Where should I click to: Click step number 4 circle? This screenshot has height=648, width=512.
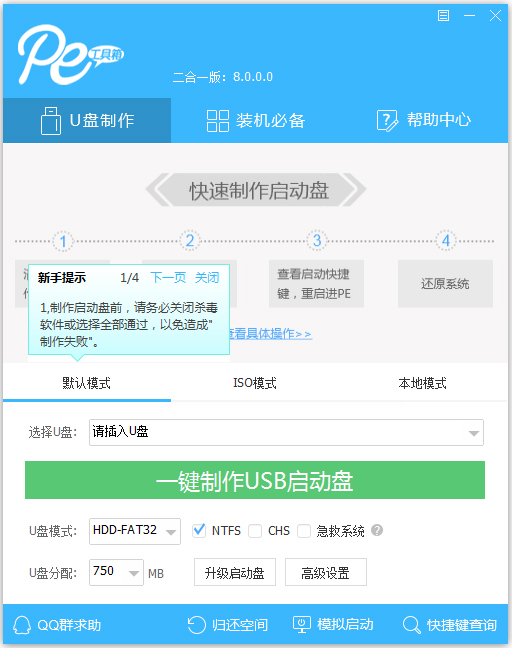(445, 241)
